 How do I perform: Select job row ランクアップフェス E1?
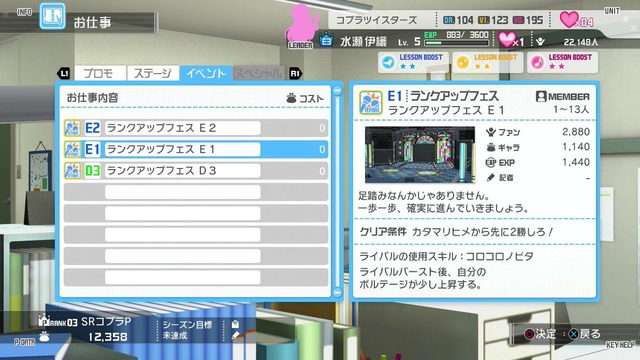[196, 149]
